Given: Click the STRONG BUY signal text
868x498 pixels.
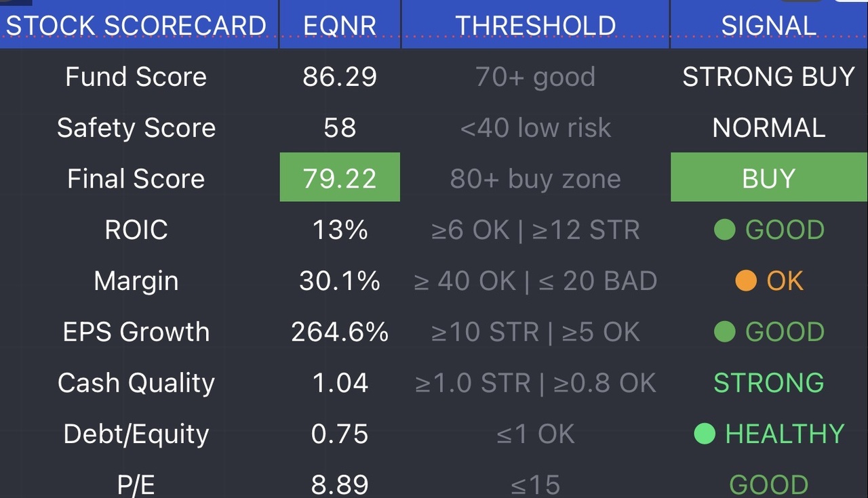Looking at the screenshot, I should tap(769, 77).
